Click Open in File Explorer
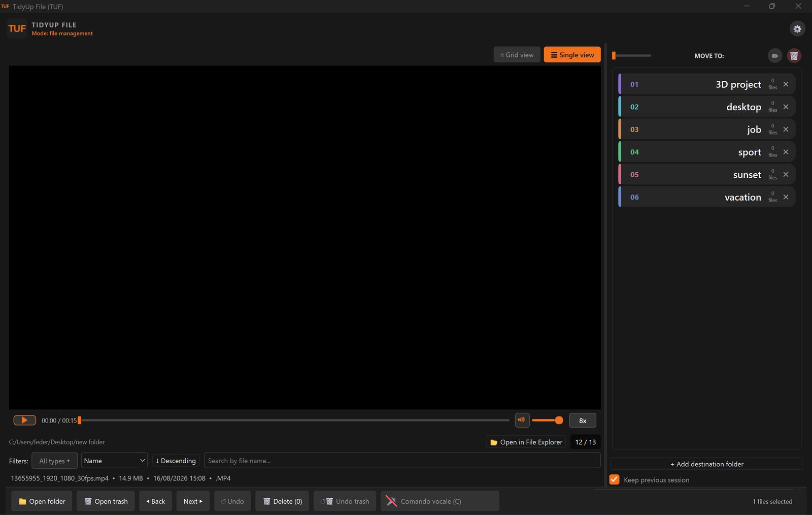The width and height of the screenshot is (812, 515). pyautogui.click(x=526, y=442)
